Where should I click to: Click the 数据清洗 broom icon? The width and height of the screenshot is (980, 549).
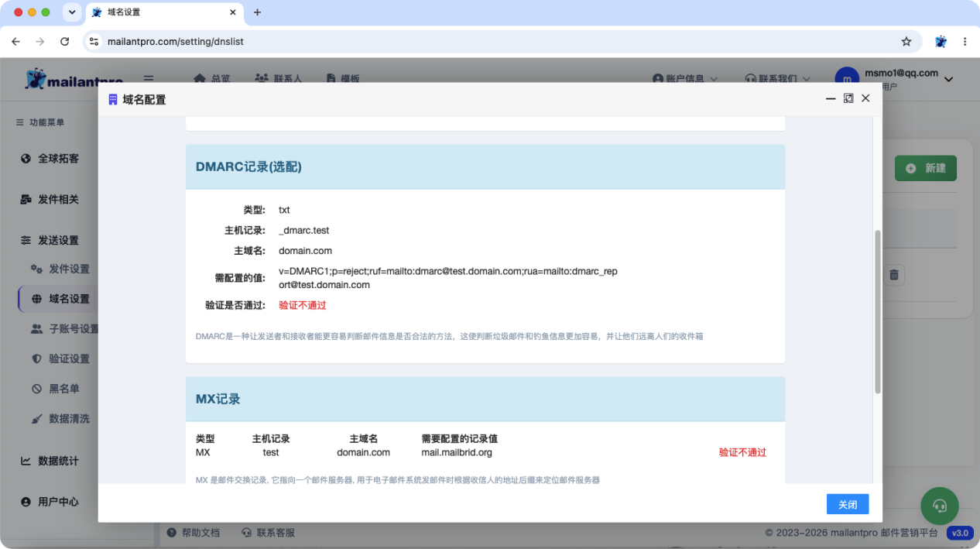[36, 419]
